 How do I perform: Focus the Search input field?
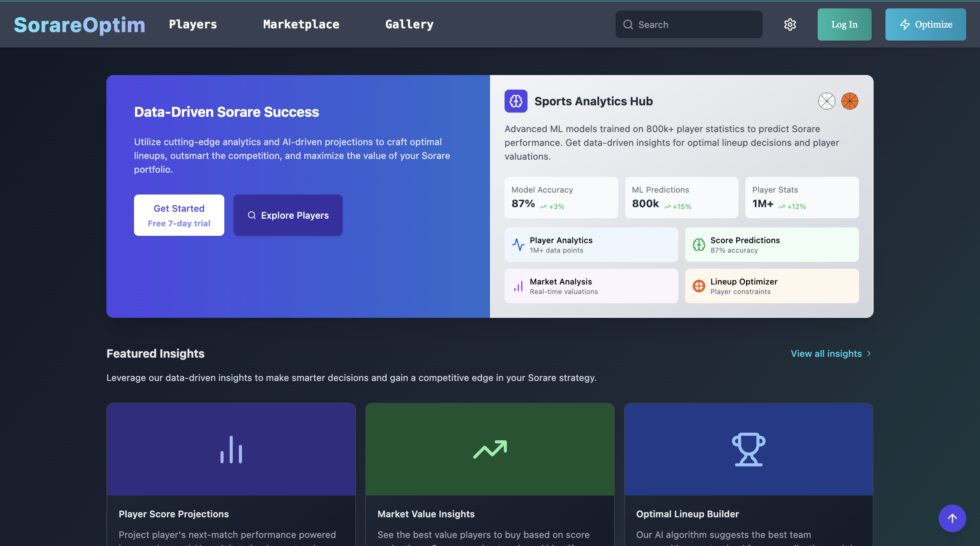click(689, 25)
